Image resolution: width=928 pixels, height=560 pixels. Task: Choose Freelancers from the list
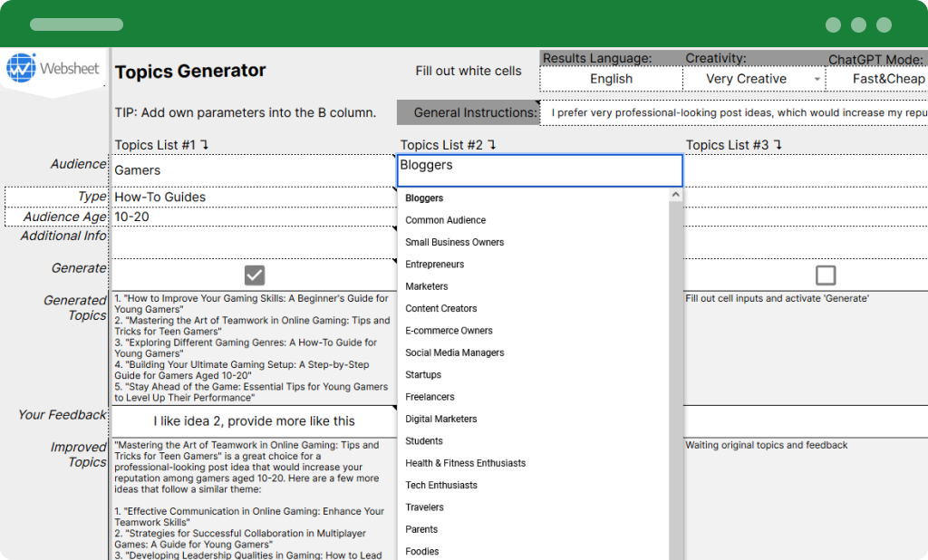point(430,397)
